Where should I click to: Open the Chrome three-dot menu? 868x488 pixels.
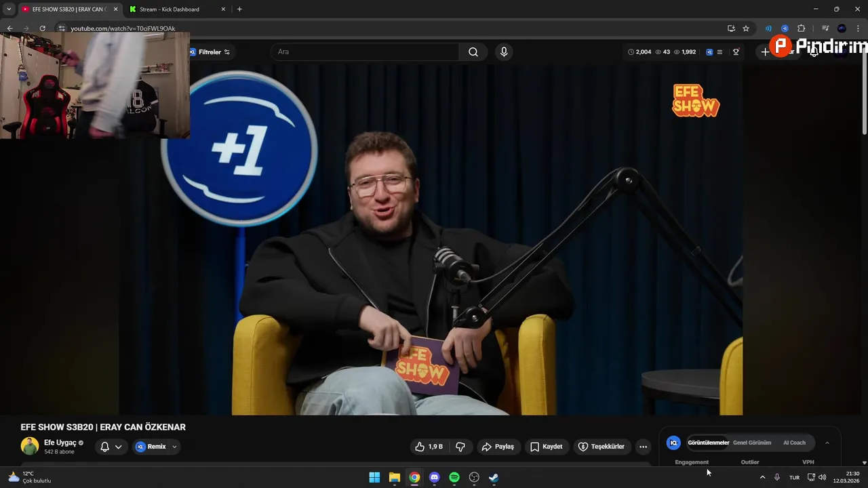[858, 28]
